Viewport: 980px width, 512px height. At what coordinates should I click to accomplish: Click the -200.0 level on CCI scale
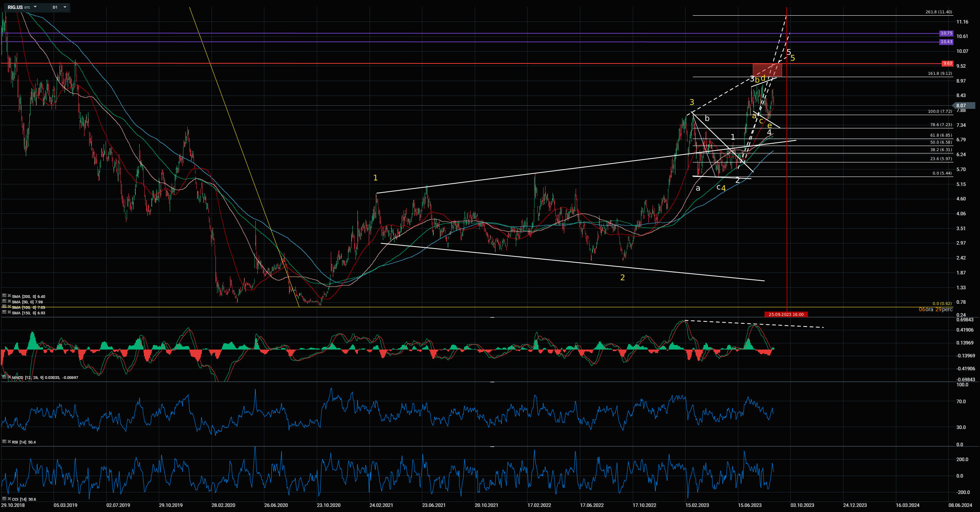pyautogui.click(x=962, y=492)
